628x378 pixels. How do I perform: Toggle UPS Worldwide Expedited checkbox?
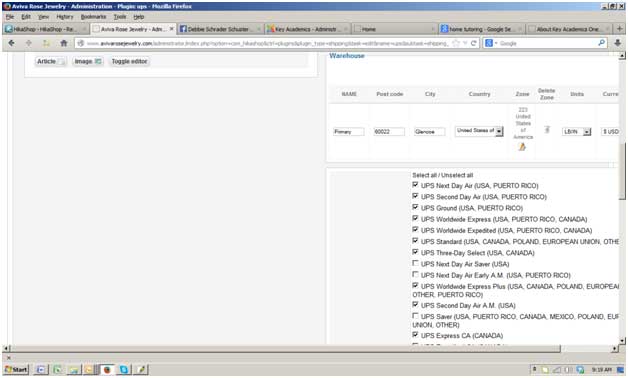415,229
